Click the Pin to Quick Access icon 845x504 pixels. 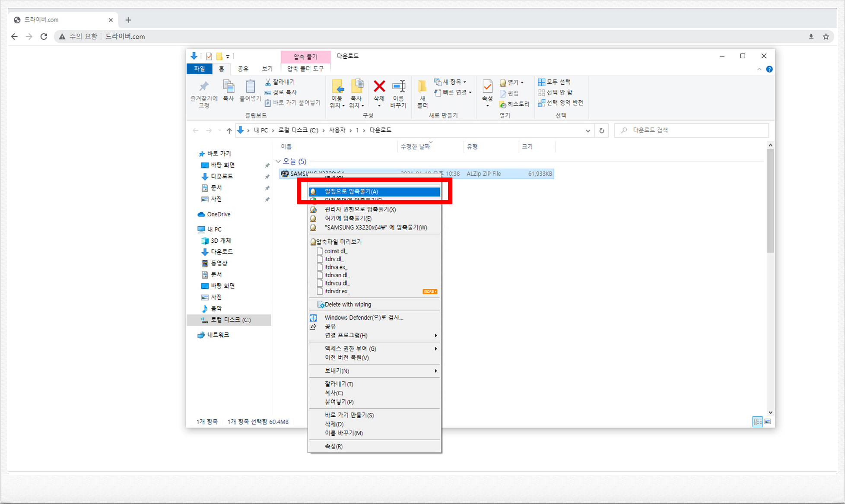tap(204, 87)
